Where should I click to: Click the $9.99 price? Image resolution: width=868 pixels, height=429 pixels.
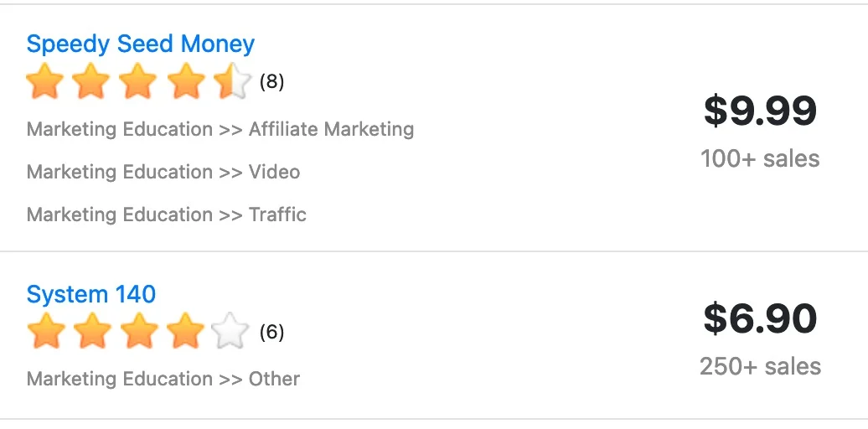pyautogui.click(x=760, y=111)
